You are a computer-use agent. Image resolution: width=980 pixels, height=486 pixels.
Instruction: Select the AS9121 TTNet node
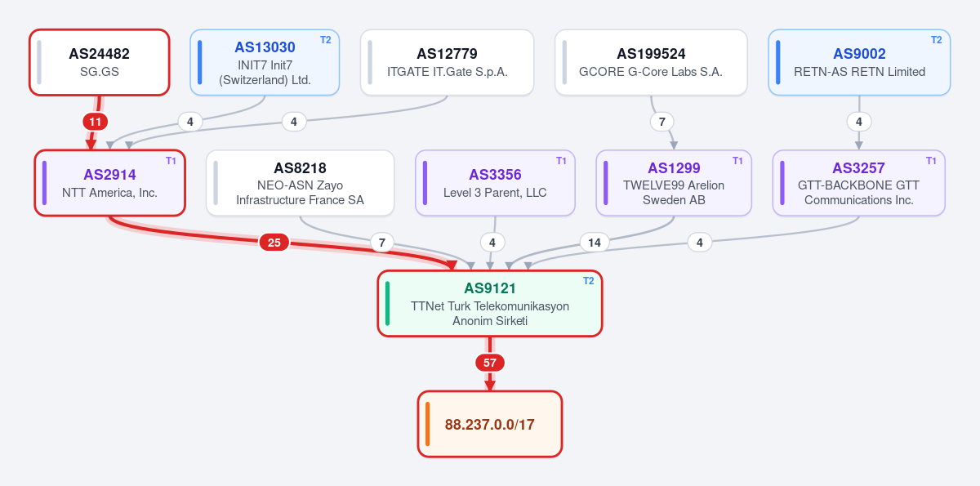pyautogui.click(x=490, y=303)
